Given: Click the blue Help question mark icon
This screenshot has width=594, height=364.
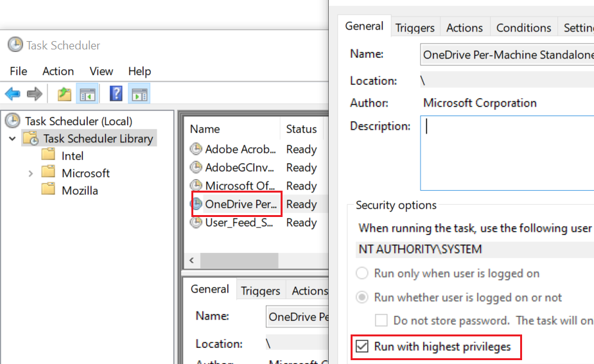Looking at the screenshot, I should tap(116, 94).
